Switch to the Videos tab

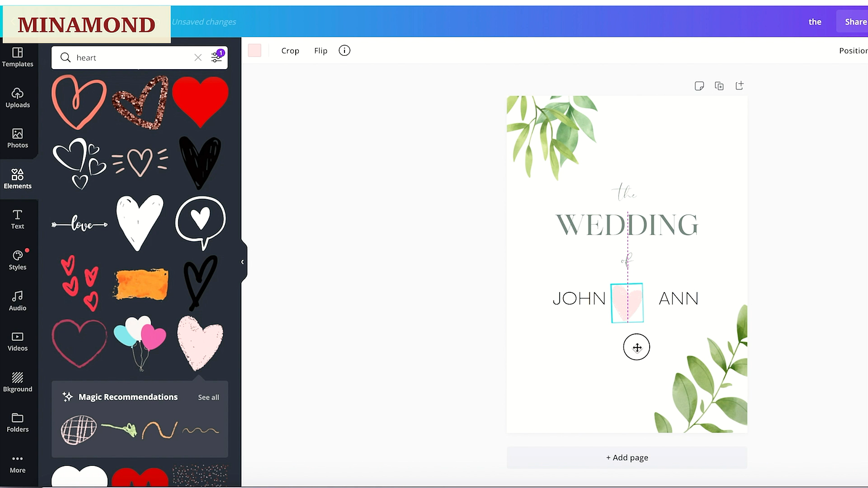[x=18, y=341]
